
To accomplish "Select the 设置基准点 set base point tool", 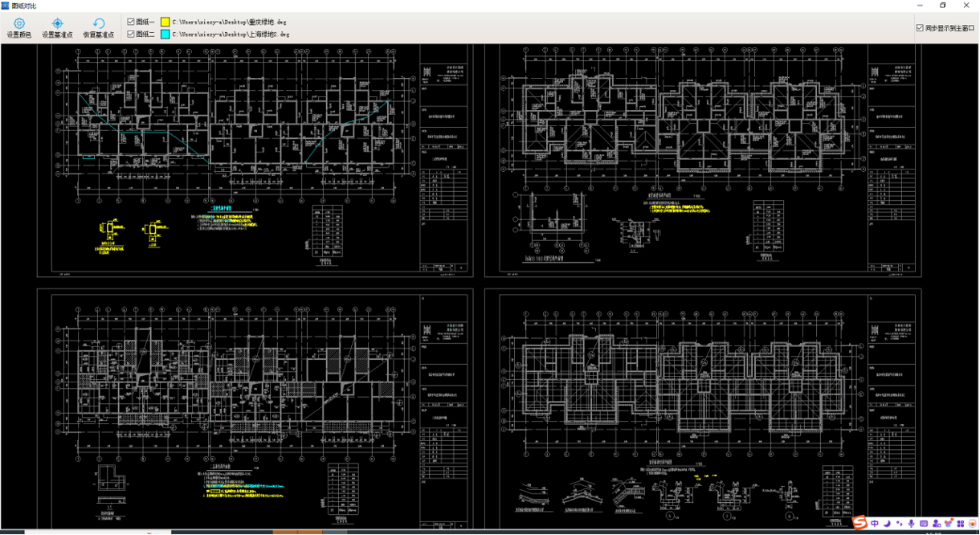I will (57, 28).
